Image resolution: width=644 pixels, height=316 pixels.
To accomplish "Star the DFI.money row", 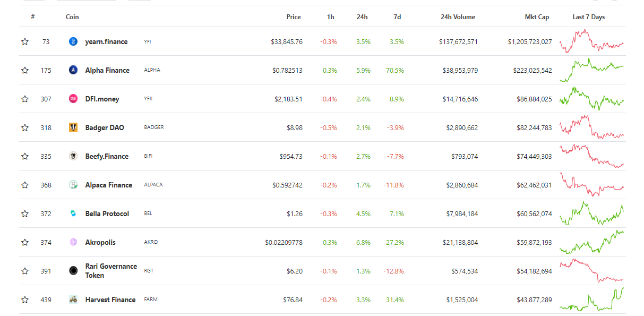I will coord(25,99).
